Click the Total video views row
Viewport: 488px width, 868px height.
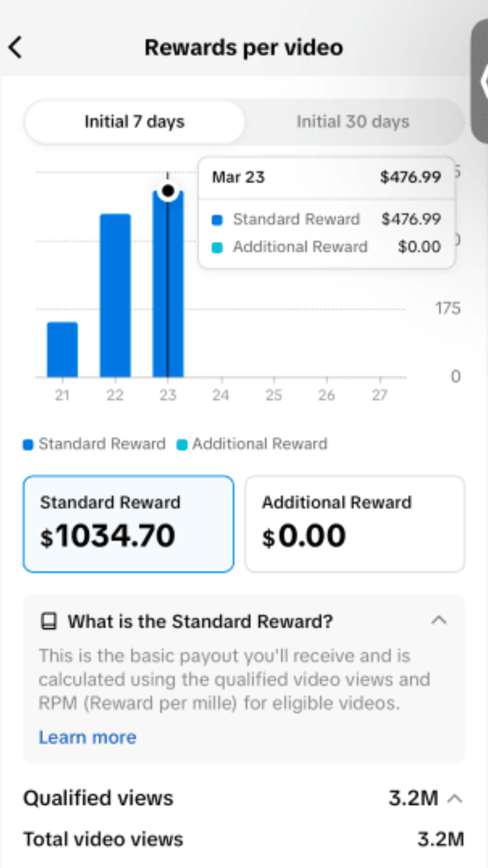(244, 840)
